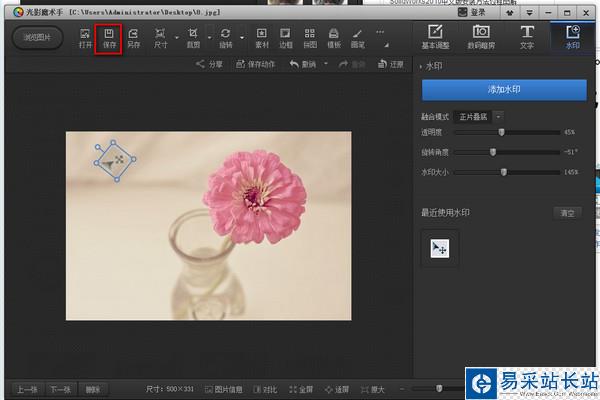Fit the image to screen with 适屏

point(337,390)
